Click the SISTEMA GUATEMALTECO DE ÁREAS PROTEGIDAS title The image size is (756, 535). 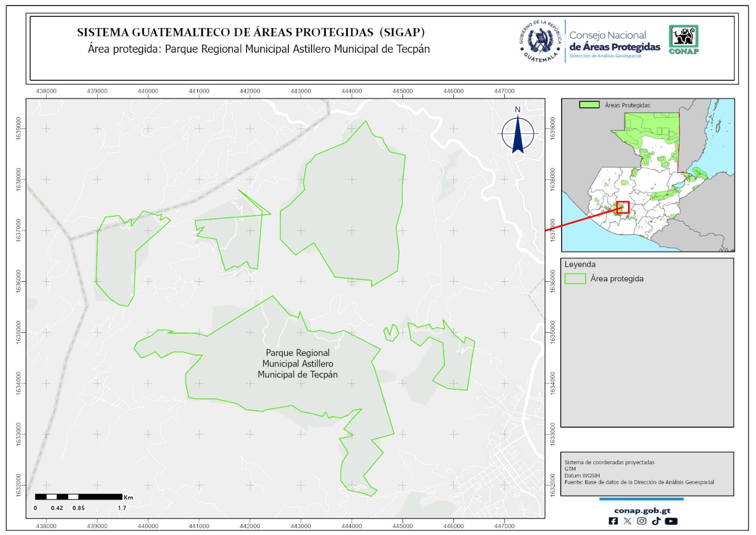(251, 33)
